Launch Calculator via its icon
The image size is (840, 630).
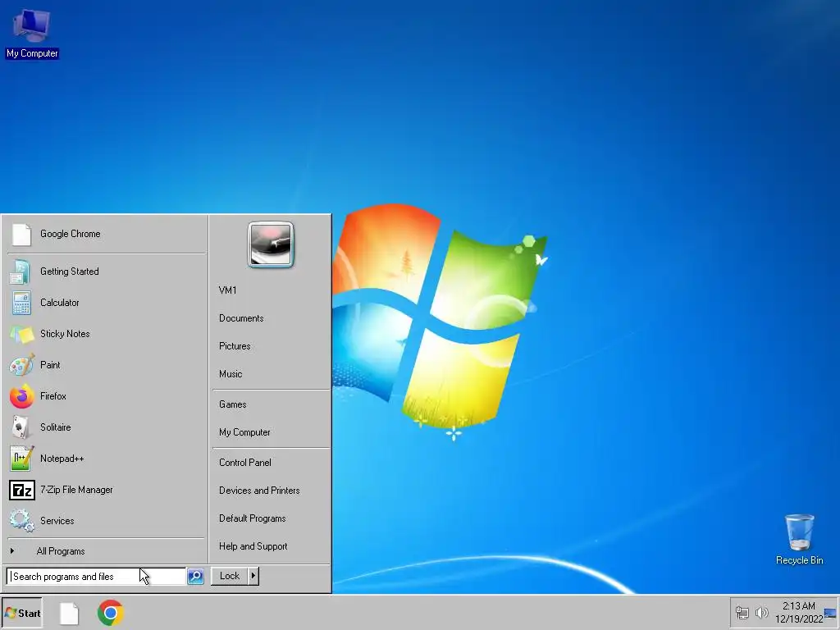21,303
